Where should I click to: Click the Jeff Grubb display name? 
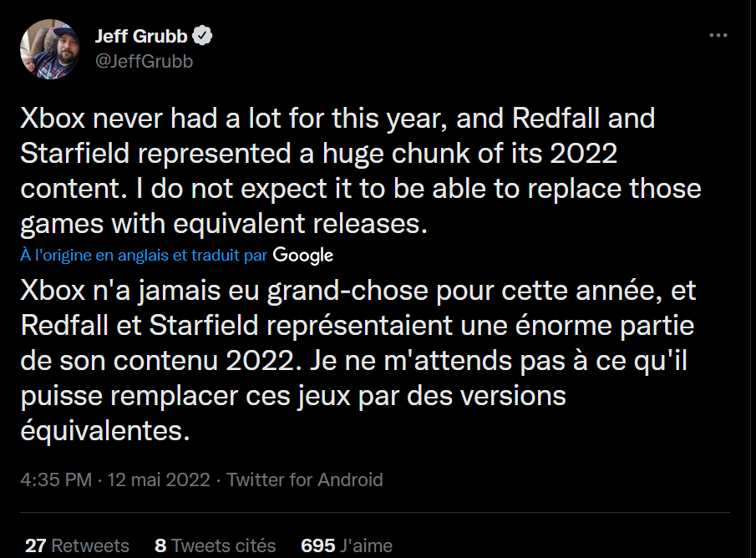141,36
